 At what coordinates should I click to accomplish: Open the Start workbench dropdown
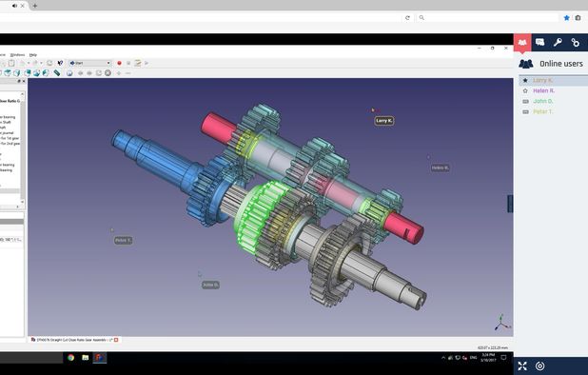[x=90, y=63]
